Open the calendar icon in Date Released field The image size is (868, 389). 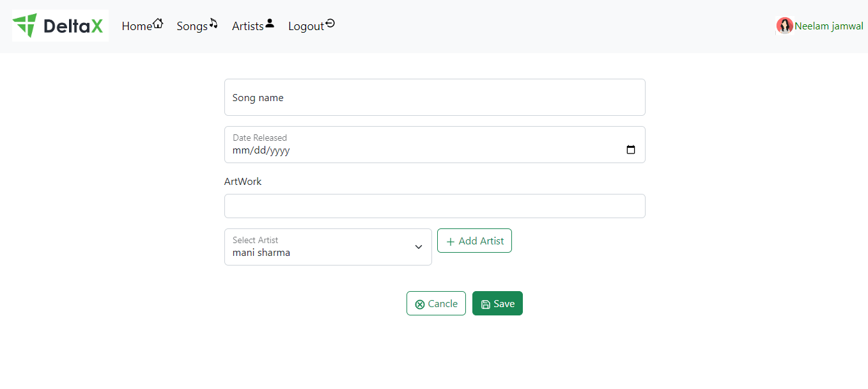(631, 148)
